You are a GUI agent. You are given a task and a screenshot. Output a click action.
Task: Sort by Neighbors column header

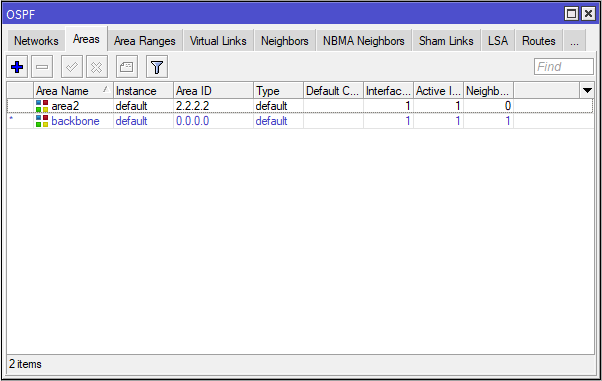pos(488,91)
